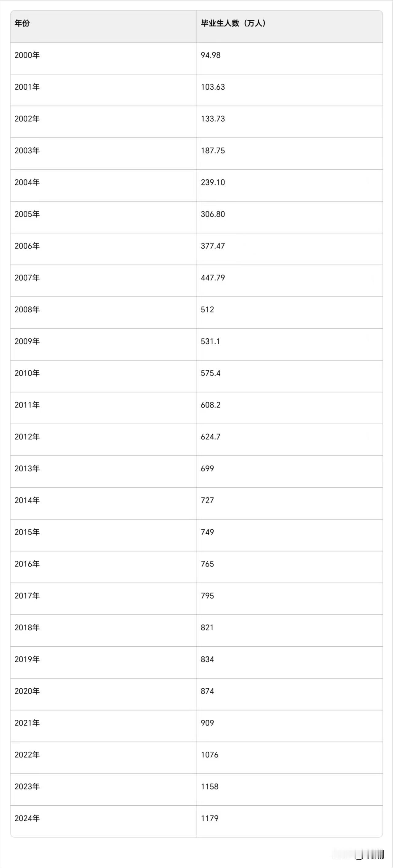Click the 2017年 year cell
393x868 pixels.
coord(27,595)
